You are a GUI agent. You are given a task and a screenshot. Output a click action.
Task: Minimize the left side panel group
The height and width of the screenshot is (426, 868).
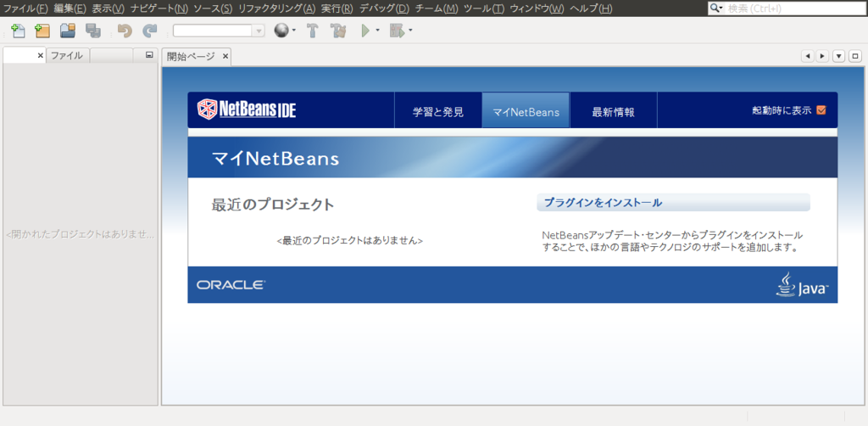pos(149,55)
